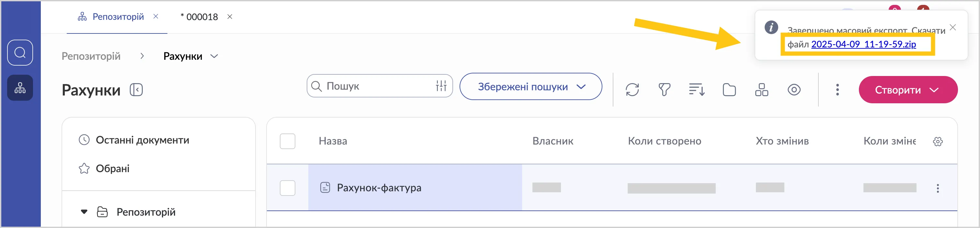This screenshot has height=228, width=980.
Task: Click the eye preview icon
Action: [794, 90]
